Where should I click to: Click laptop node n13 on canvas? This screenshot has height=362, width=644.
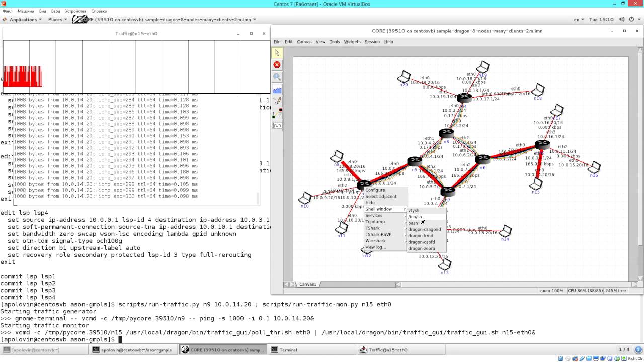click(444, 265)
